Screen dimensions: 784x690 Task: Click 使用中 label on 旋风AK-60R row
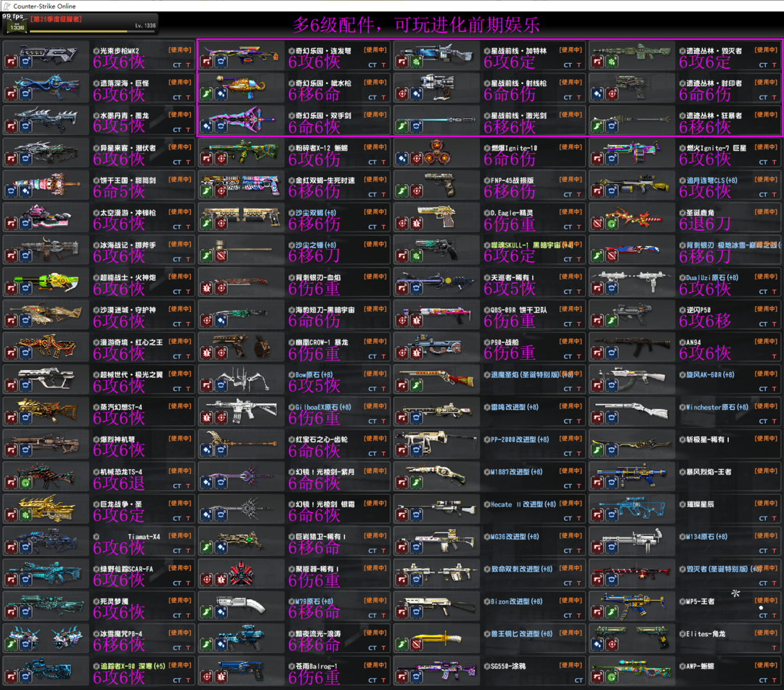coord(766,373)
